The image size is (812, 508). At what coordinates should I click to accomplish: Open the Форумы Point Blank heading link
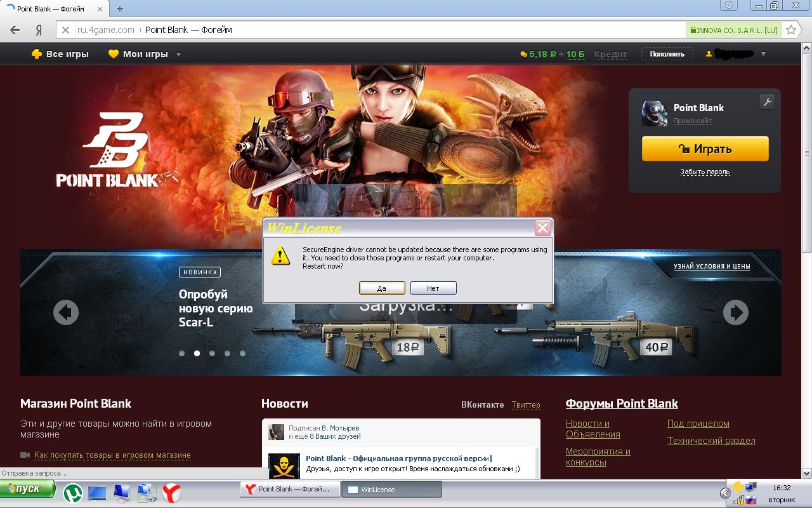pos(622,403)
